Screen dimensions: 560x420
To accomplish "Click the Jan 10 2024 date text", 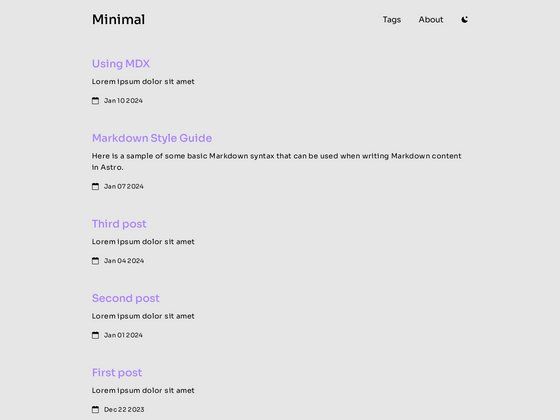I will (x=123, y=101).
